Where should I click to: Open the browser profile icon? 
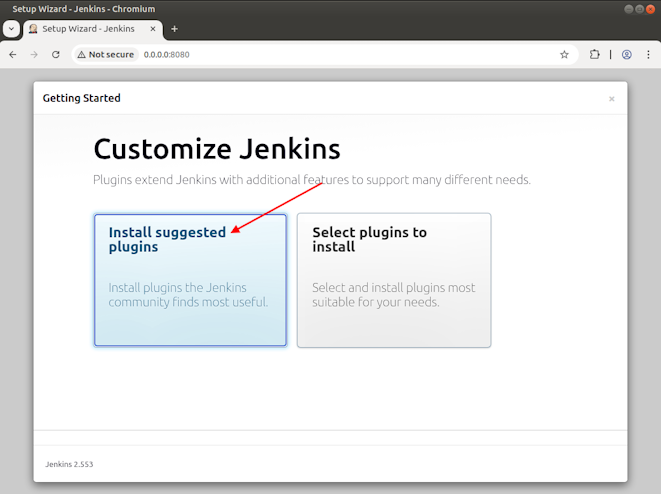tap(627, 54)
